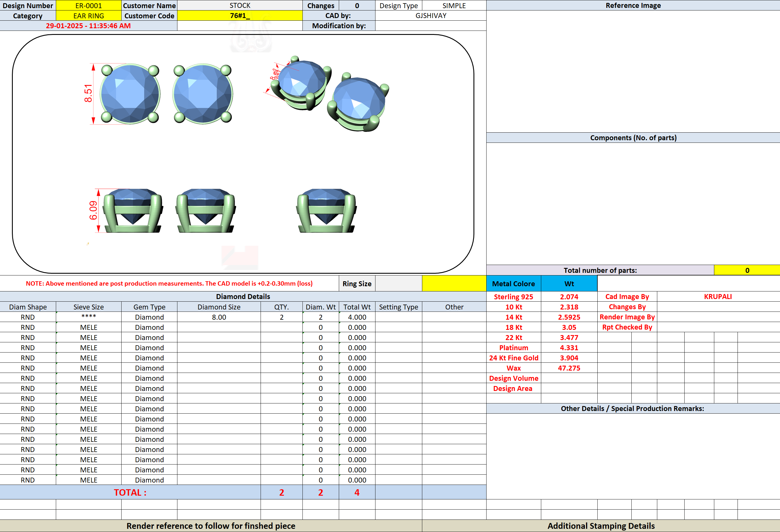This screenshot has width=780, height=532.
Task: Select the Design Volume label
Action: point(514,378)
